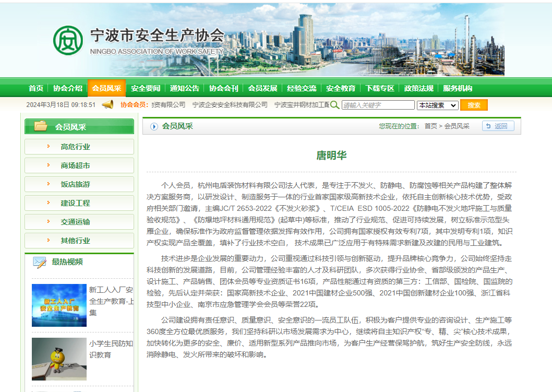Open the 小学生民防知识教育 video thumbnail
Image resolution: width=552 pixels, height=392 pixels.
[x=59, y=359]
